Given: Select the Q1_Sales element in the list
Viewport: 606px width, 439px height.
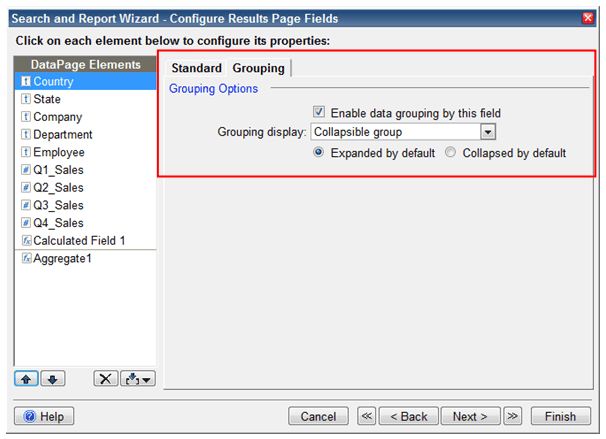Looking at the screenshot, I should (x=85, y=170).
